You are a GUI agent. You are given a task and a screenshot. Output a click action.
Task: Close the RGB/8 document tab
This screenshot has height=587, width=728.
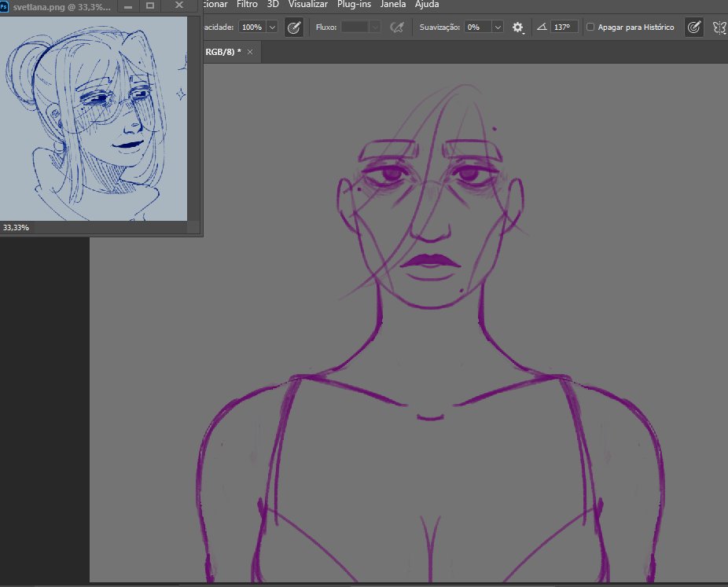[x=250, y=52]
